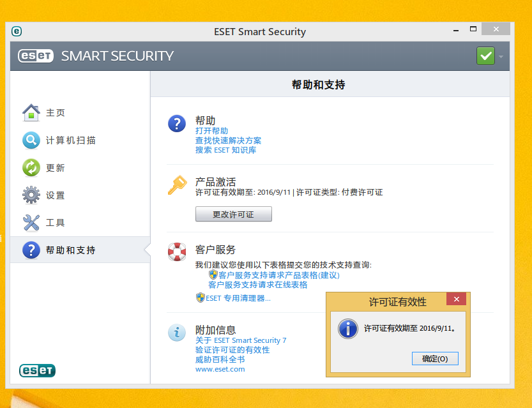Screen dimensions: 532x408
Task: Click the blue info icon in license dialog
Action: tap(348, 329)
